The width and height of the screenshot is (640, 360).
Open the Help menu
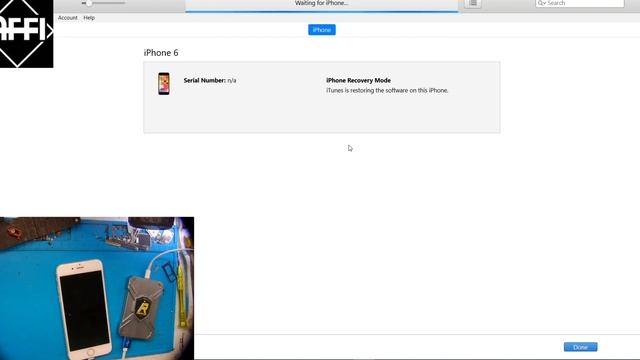[89, 18]
